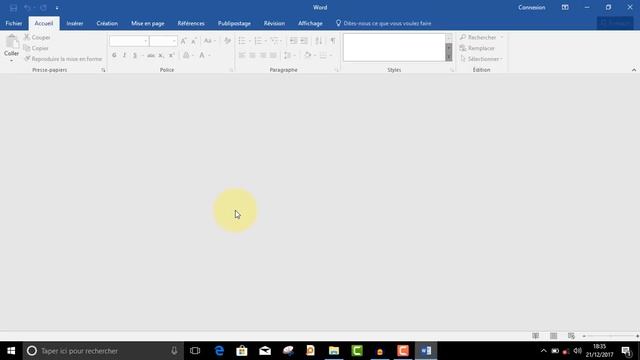
Task: Click the justify alignment icon
Action: point(273,55)
